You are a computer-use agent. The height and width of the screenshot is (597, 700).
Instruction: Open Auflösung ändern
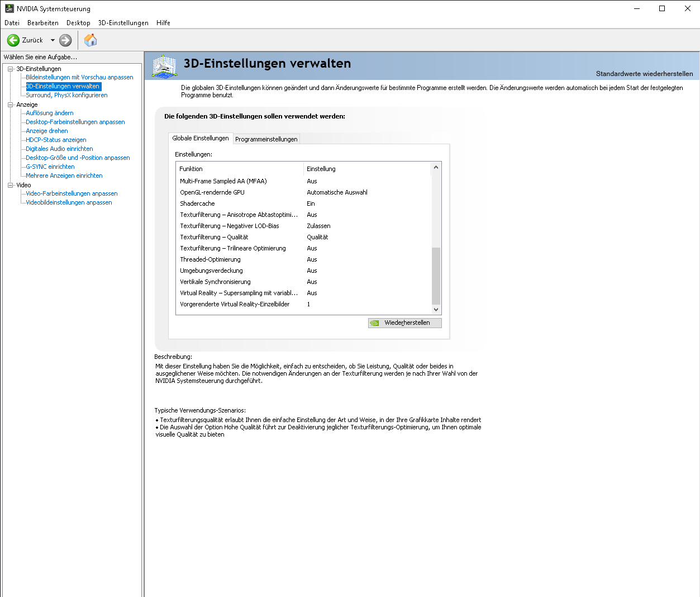[x=50, y=113]
